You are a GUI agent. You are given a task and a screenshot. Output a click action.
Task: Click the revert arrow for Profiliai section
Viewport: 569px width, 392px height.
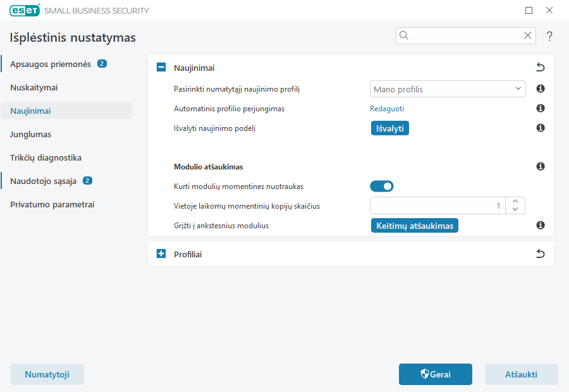pyautogui.click(x=540, y=254)
